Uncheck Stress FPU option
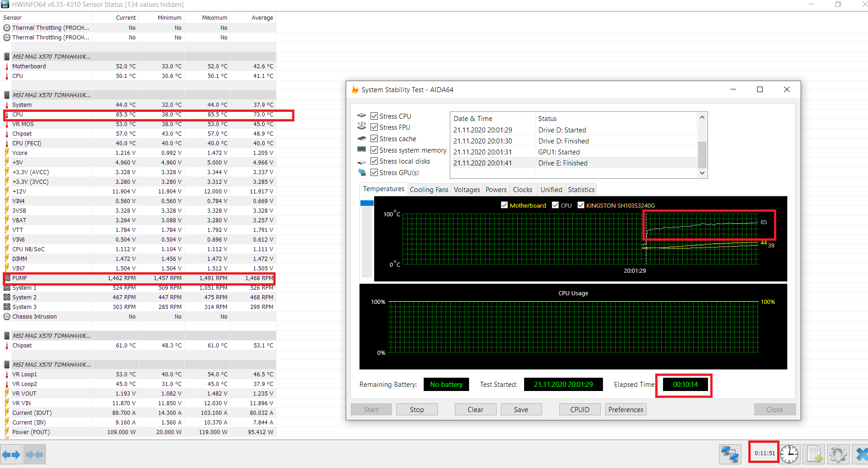The image size is (868, 468). point(374,127)
